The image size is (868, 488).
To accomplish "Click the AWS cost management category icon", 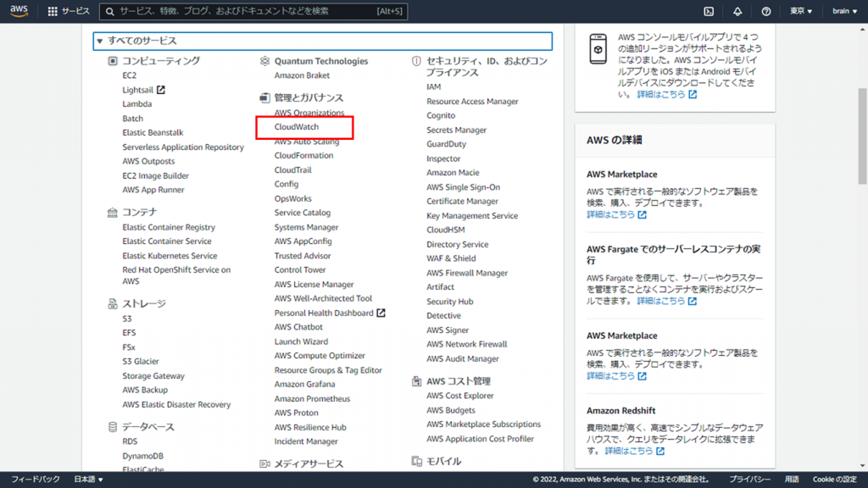I will click(416, 380).
